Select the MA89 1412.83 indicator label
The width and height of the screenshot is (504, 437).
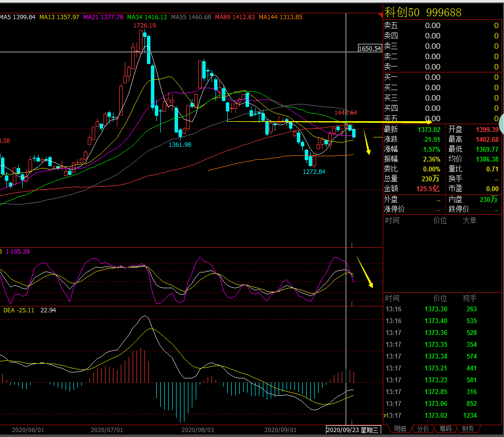[235, 17]
